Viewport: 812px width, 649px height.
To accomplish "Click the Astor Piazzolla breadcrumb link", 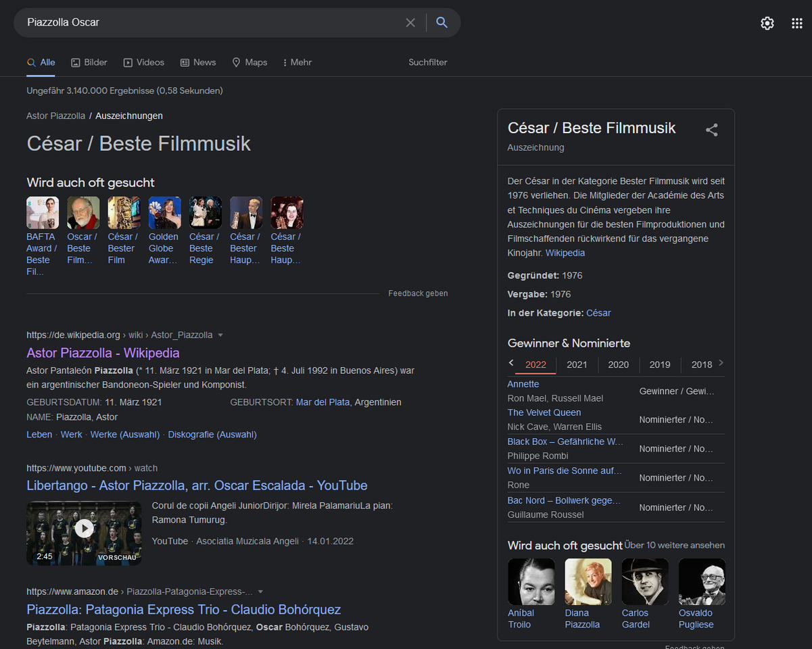I will 56,116.
